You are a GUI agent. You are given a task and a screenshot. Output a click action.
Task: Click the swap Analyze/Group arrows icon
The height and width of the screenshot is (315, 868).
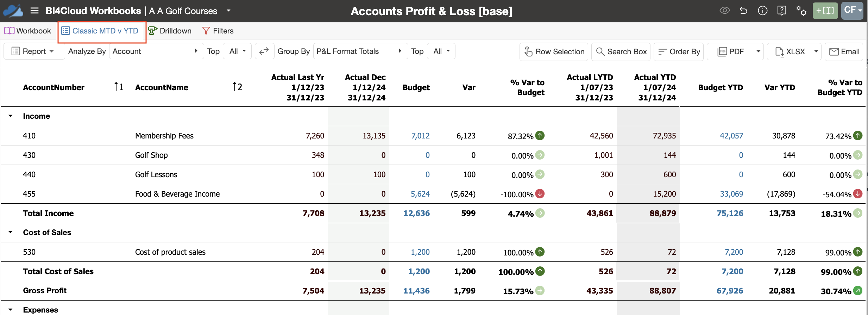tap(264, 51)
